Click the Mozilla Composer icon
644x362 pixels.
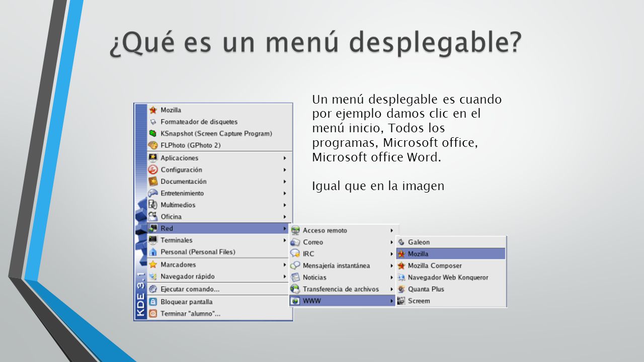click(401, 265)
